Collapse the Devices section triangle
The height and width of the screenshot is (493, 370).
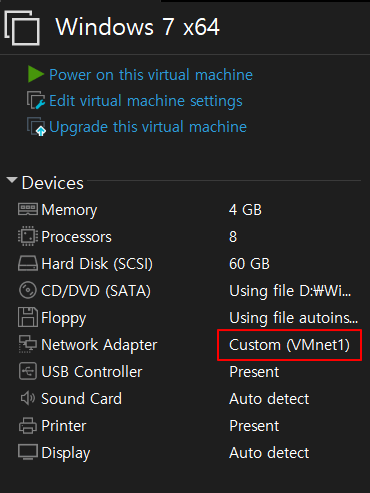(x=12, y=180)
